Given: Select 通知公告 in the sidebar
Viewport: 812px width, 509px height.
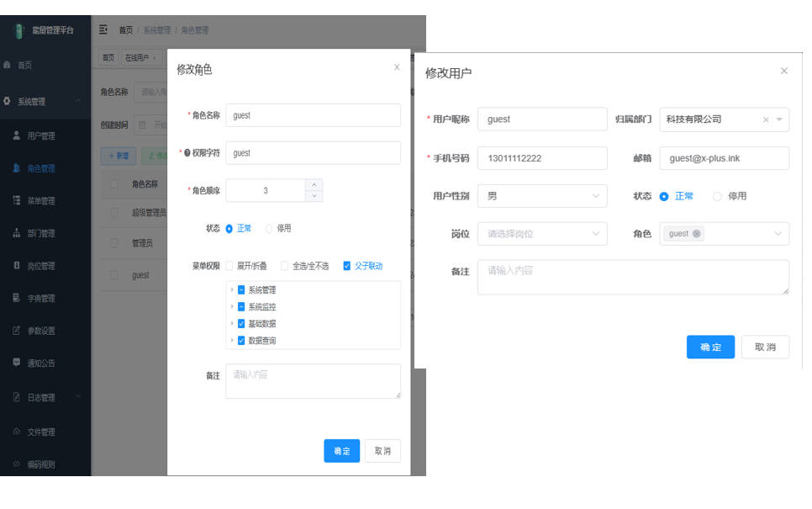Looking at the screenshot, I should 40,363.
